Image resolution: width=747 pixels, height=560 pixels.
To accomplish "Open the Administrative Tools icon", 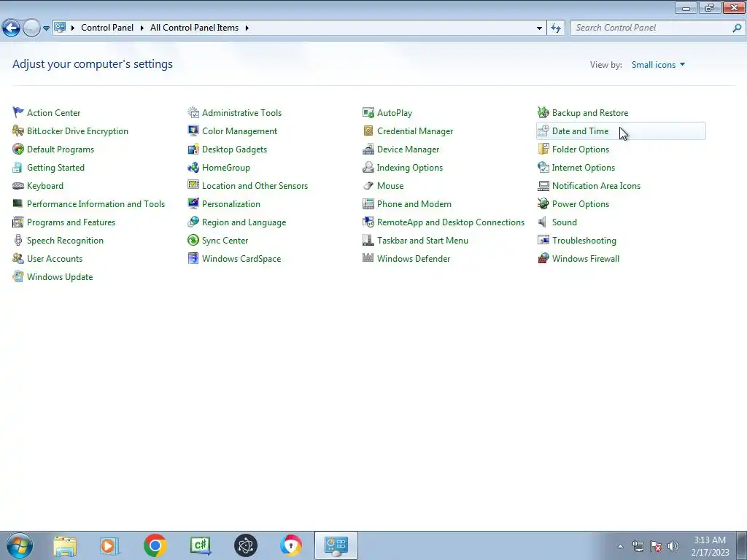I will coord(193,112).
